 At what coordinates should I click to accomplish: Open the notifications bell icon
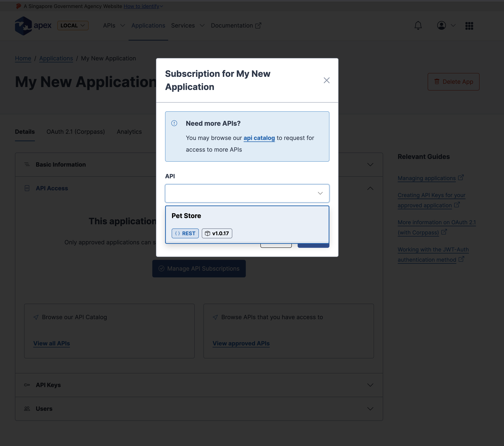point(418,25)
